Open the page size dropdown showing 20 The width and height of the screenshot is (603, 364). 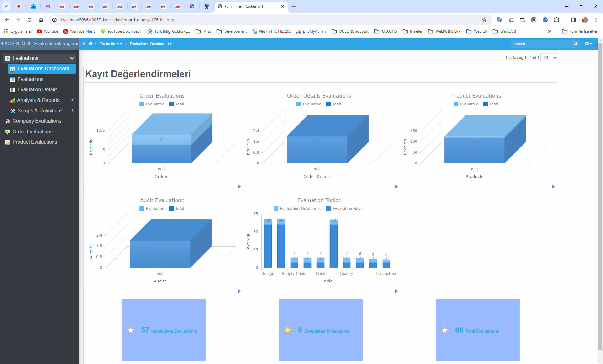549,58
